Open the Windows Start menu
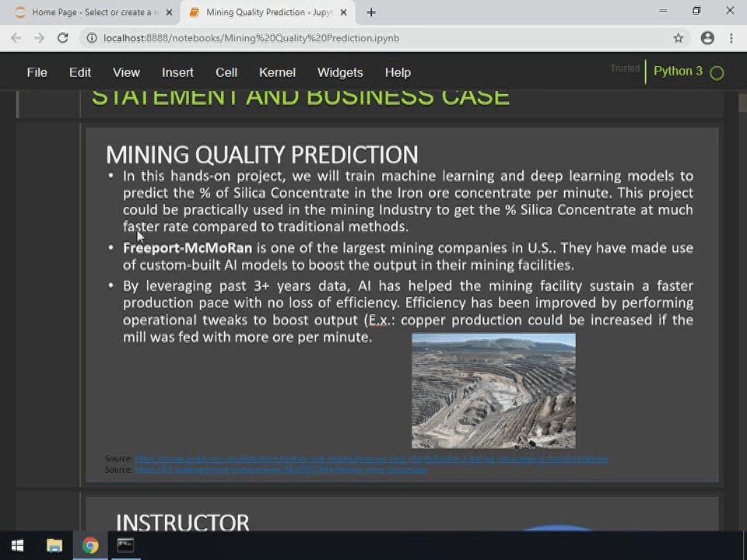Screen dimensions: 747x560 18,546
